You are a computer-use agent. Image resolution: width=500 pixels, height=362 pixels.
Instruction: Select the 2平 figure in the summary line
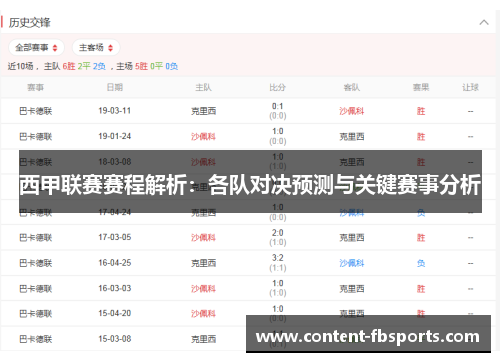(x=84, y=66)
